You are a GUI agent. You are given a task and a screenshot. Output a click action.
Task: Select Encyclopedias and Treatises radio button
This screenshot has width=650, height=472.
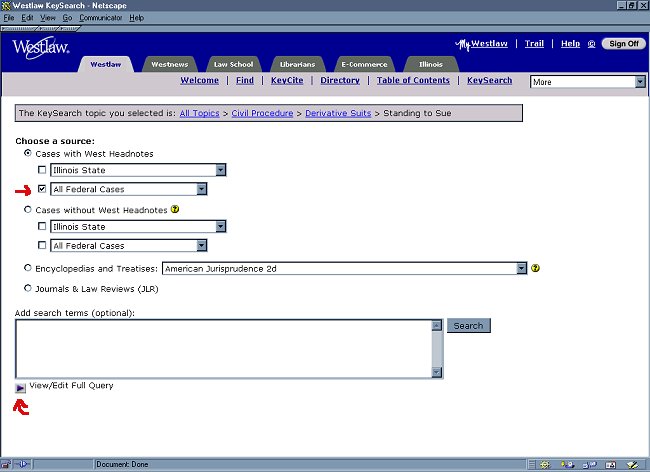(x=28, y=268)
